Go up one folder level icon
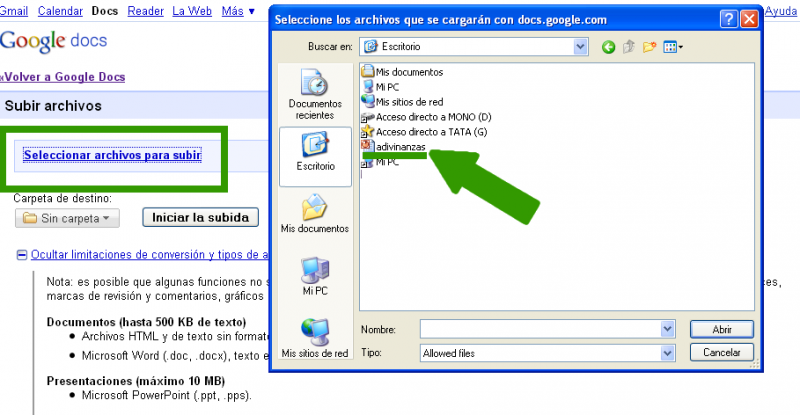Viewport: 800px width, 415px height. [629, 47]
